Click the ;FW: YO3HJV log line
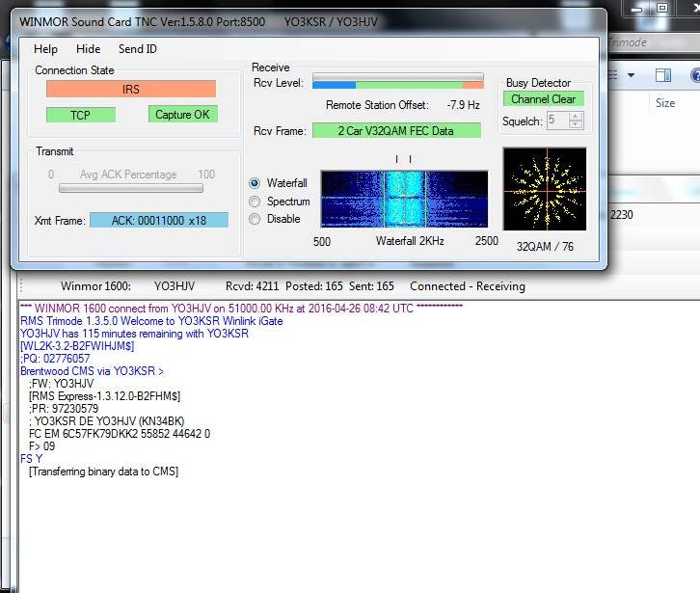700x593 pixels. tap(61, 384)
